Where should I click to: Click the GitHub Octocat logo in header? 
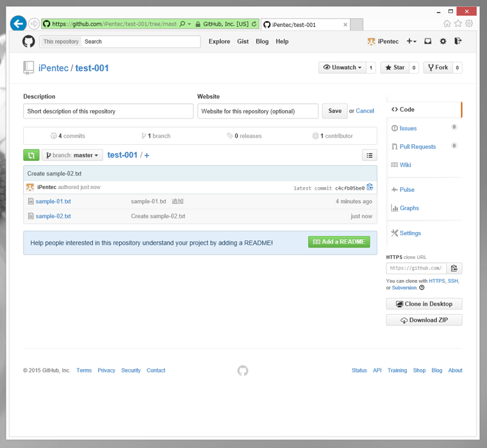pos(29,41)
